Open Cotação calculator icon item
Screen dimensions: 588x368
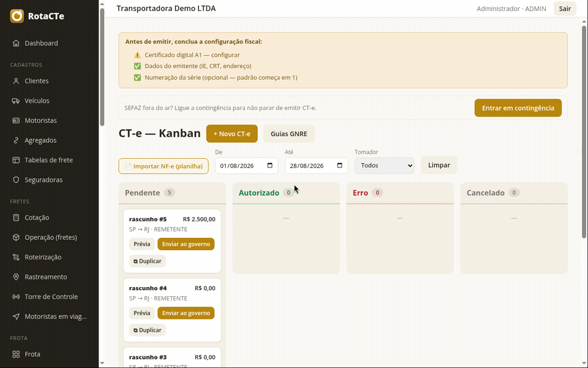tap(16, 217)
